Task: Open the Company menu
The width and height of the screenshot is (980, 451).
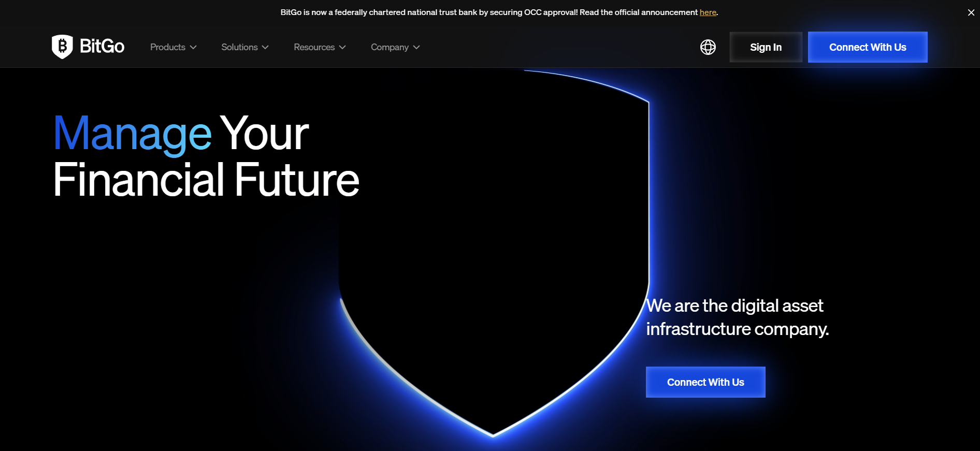Action: 390,47
